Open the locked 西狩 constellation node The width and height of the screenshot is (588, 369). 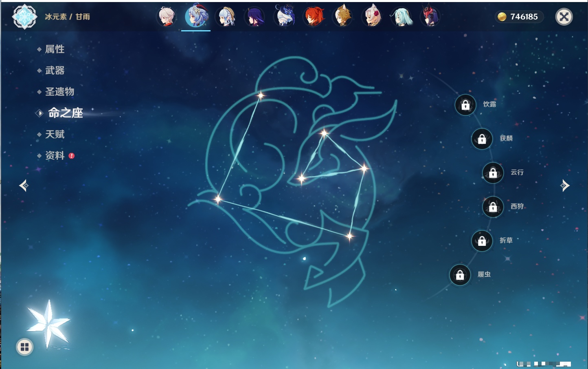tap(493, 207)
